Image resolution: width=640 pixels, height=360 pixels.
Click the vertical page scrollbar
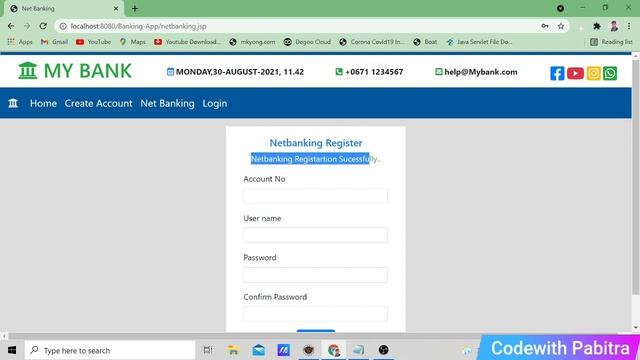[636, 176]
